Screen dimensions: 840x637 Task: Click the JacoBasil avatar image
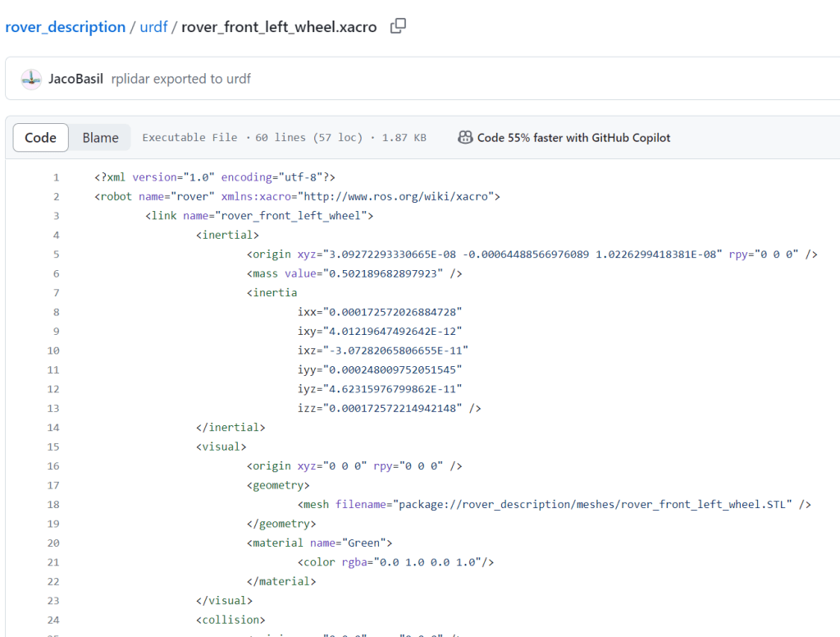31,79
